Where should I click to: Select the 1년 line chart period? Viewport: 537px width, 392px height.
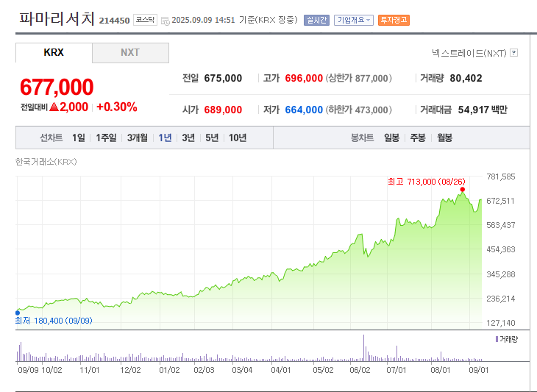click(x=165, y=138)
